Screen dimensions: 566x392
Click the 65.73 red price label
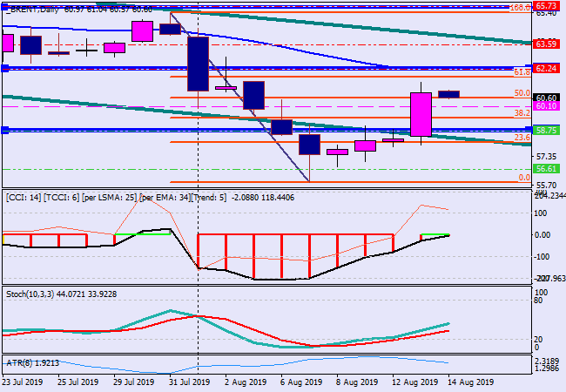tap(546, 5)
